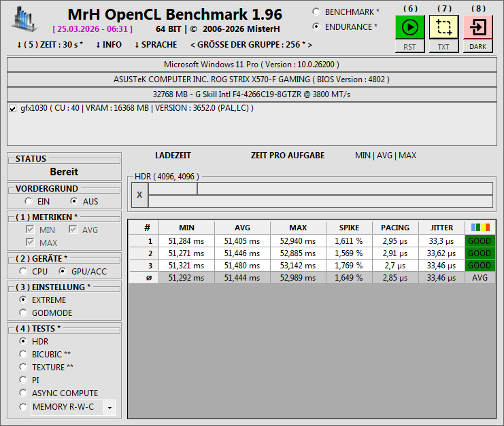Open the ZEIT : 30 s time menu
The image size is (504, 426).
[50, 45]
